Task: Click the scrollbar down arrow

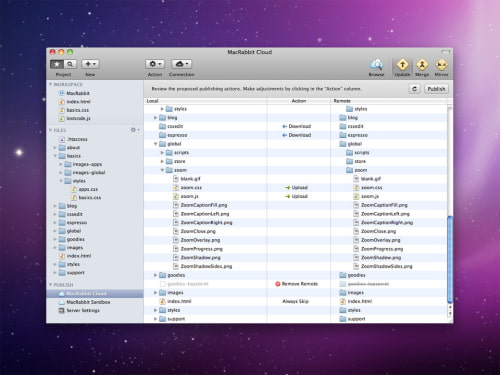Action: (x=450, y=314)
